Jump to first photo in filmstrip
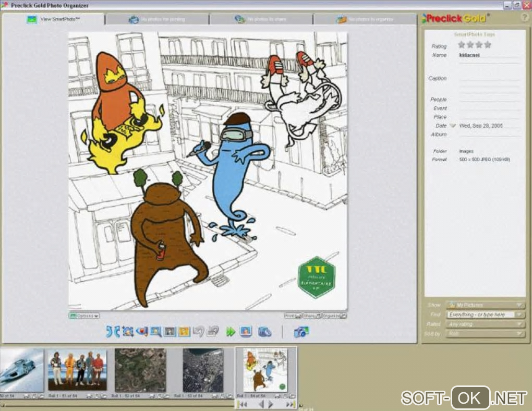The height and width of the screenshot is (411, 532). [x=242, y=405]
